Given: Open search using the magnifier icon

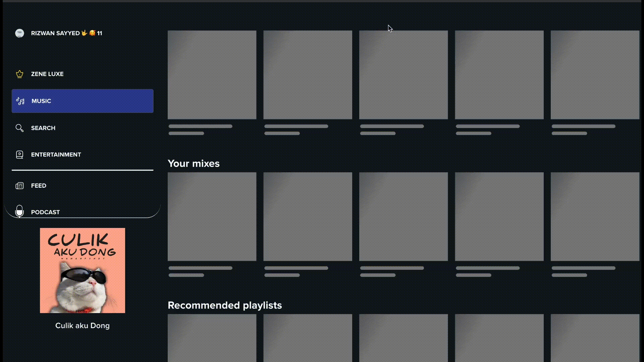Looking at the screenshot, I should point(19,128).
